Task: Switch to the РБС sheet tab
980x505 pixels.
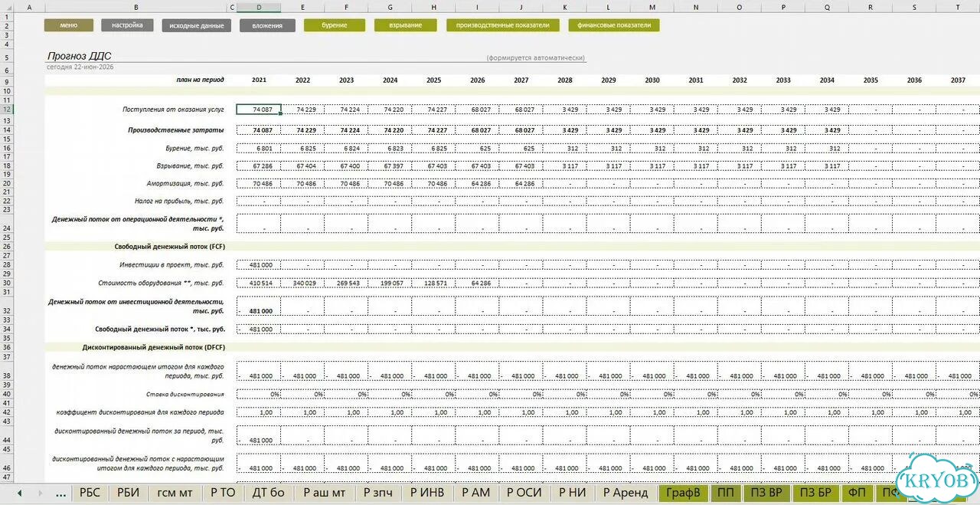Action: coord(90,493)
